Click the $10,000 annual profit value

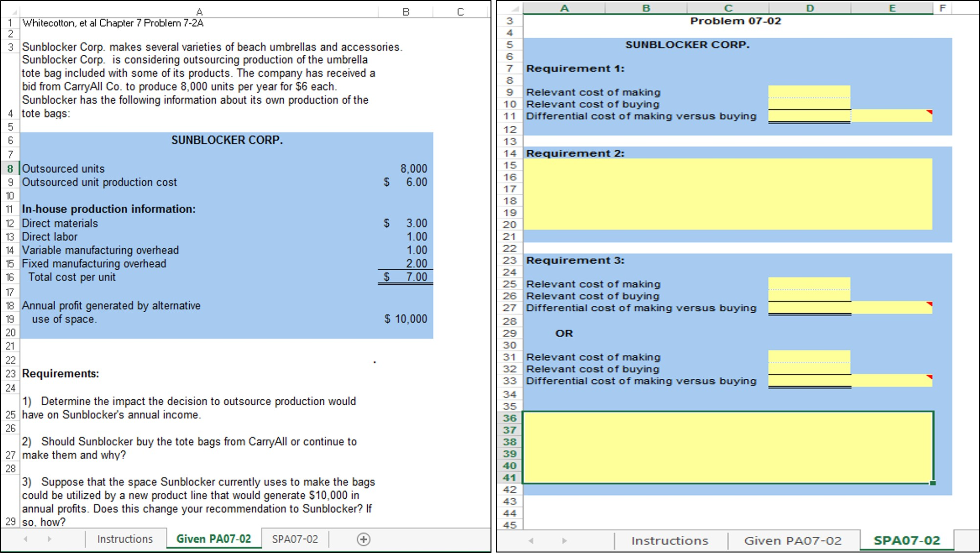(x=406, y=319)
